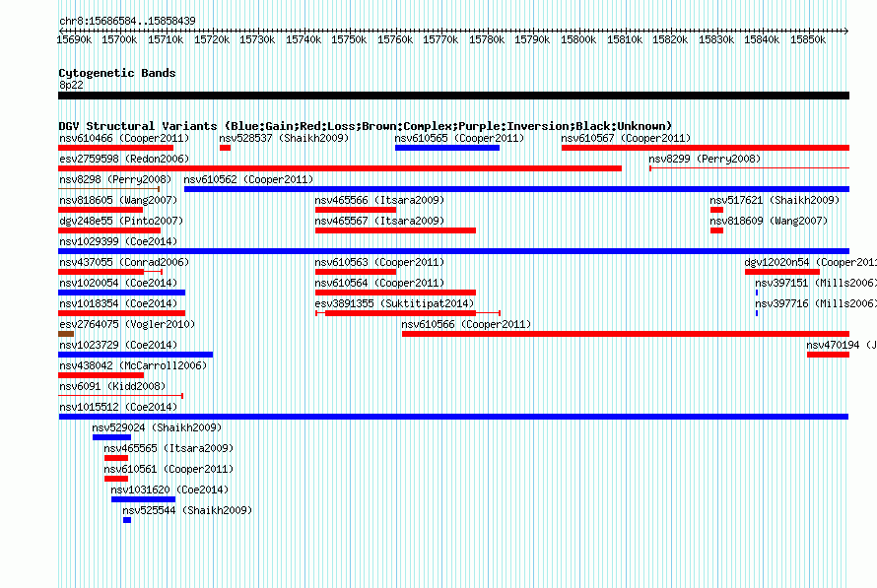Select the Cytogenetic Bands track title
The width and height of the screenshot is (877, 588).
[117, 73]
